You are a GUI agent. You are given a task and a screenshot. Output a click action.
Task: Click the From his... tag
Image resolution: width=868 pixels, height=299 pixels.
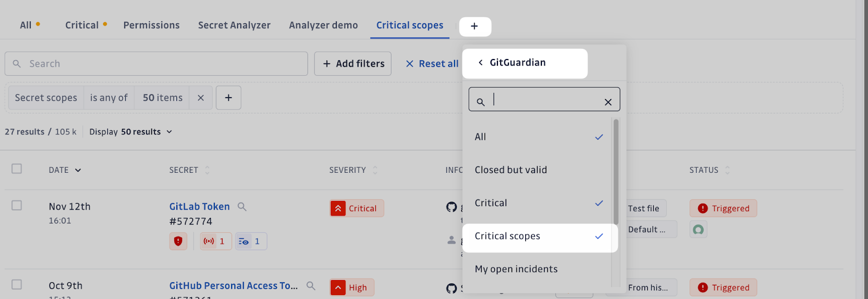(x=648, y=288)
